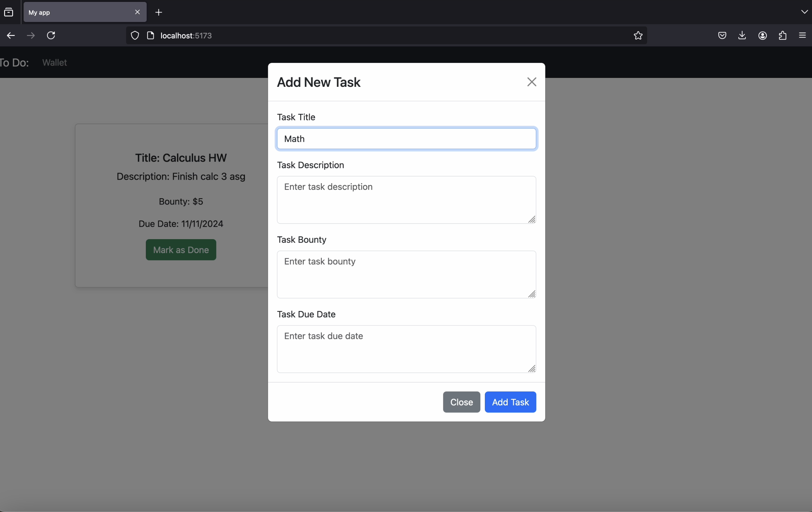This screenshot has height=512, width=812.
Task: Open a new browser tab
Action: click(x=159, y=12)
